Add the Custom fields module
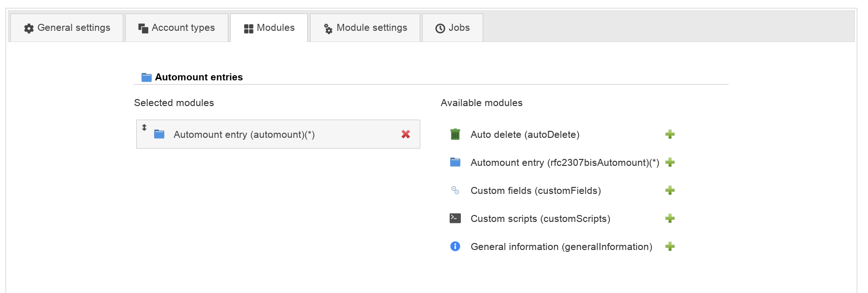Viewport: 868px width, 293px height. 670,191
